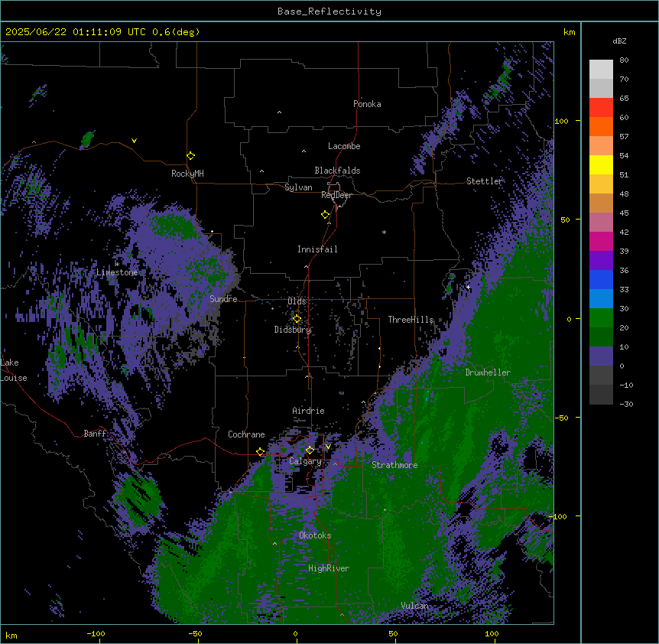Click the white caret marker west of Ponoka

tap(280, 112)
